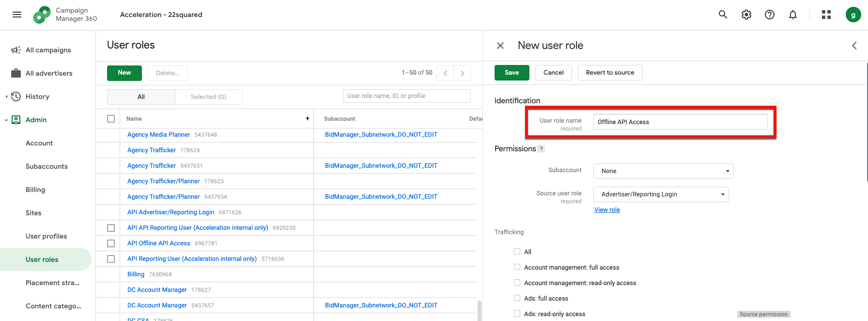This screenshot has width=868, height=321.
Task: Click the Acceleration - 22squared account title
Action: click(x=161, y=15)
